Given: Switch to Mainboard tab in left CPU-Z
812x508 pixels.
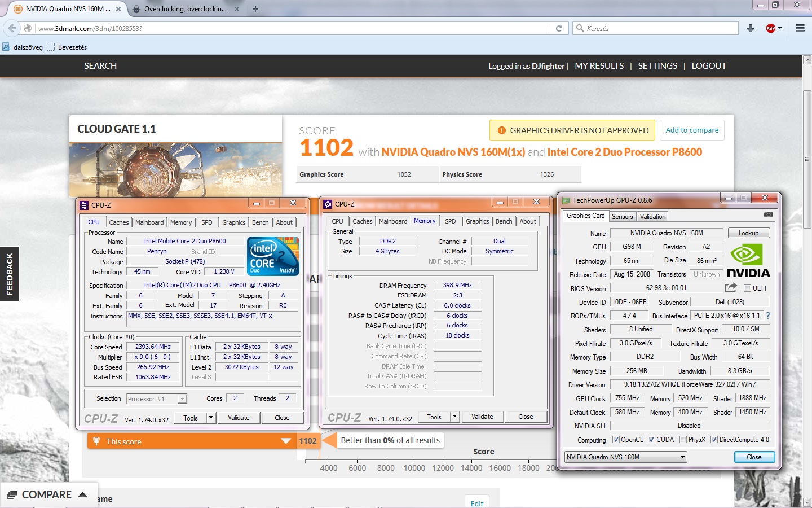Looking at the screenshot, I should pyautogui.click(x=149, y=222).
